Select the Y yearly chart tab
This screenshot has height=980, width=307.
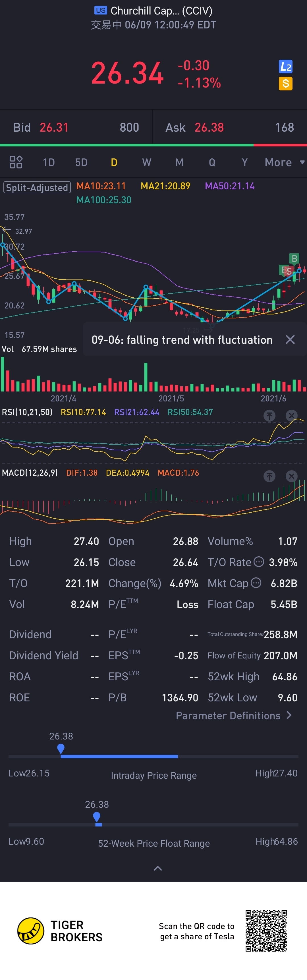[x=245, y=162]
